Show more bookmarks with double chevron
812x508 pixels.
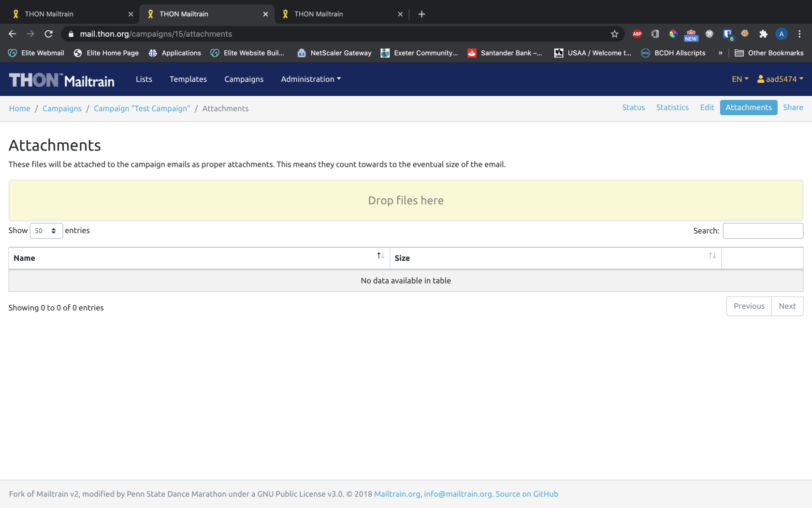point(720,53)
